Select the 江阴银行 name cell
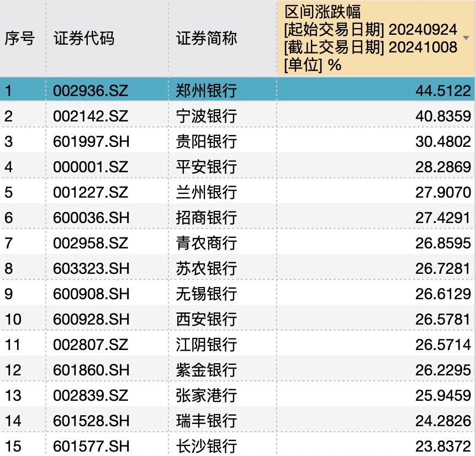 click(207, 344)
